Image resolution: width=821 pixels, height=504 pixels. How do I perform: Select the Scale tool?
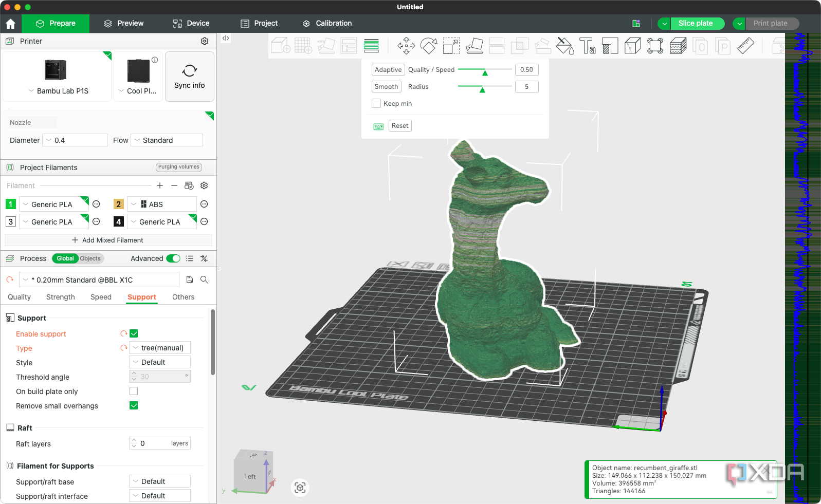click(451, 46)
